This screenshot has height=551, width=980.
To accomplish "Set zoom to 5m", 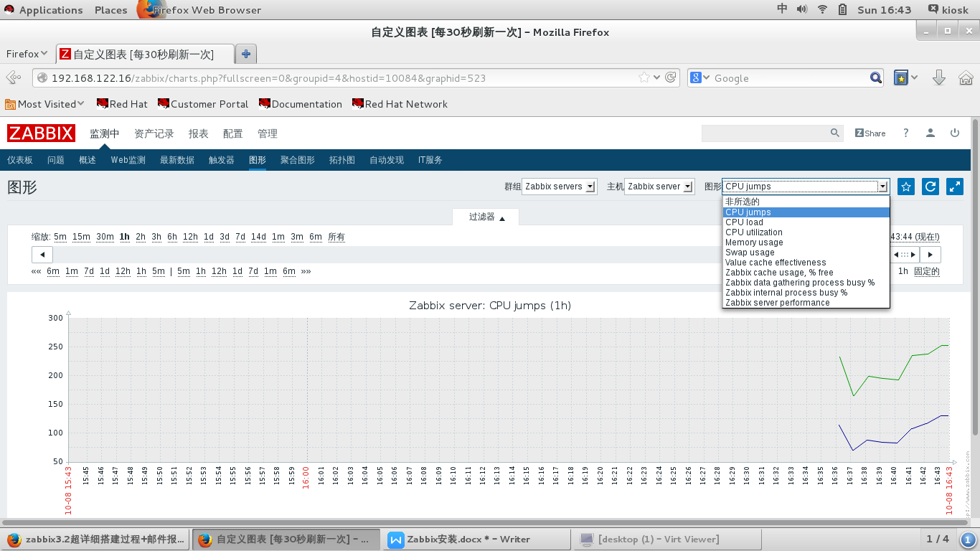I will point(60,237).
